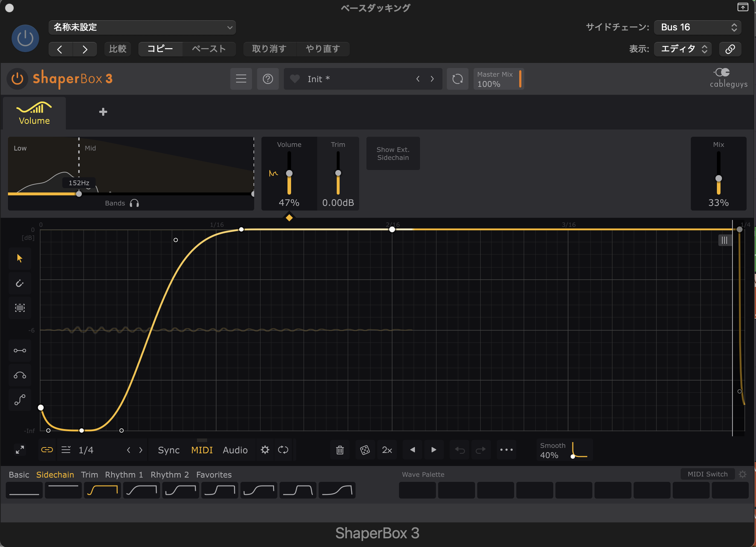Select the Volume shaper tab
Screen dimensions: 756x547
click(x=34, y=113)
